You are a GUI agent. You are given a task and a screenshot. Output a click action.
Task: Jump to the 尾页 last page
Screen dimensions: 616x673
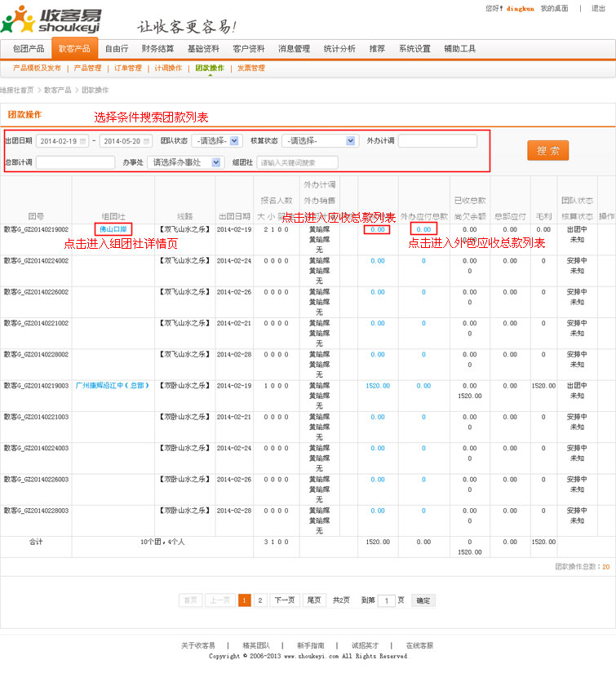coord(314,600)
